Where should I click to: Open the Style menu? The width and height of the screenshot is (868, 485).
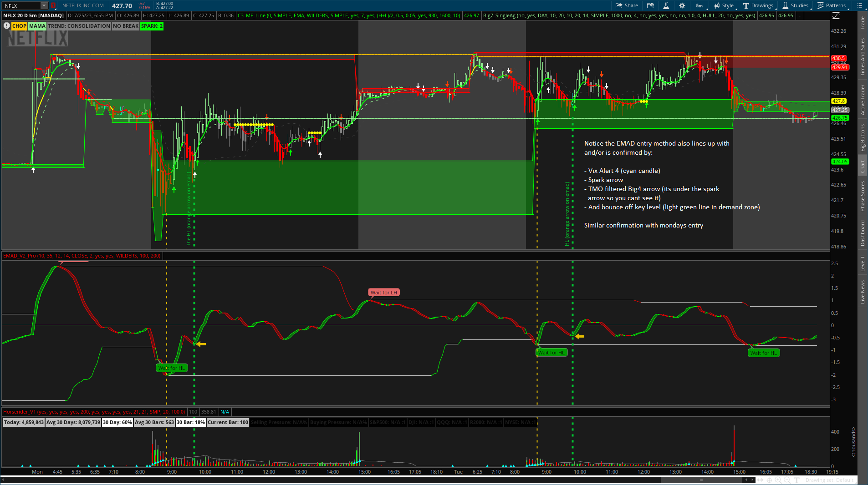(x=724, y=5)
